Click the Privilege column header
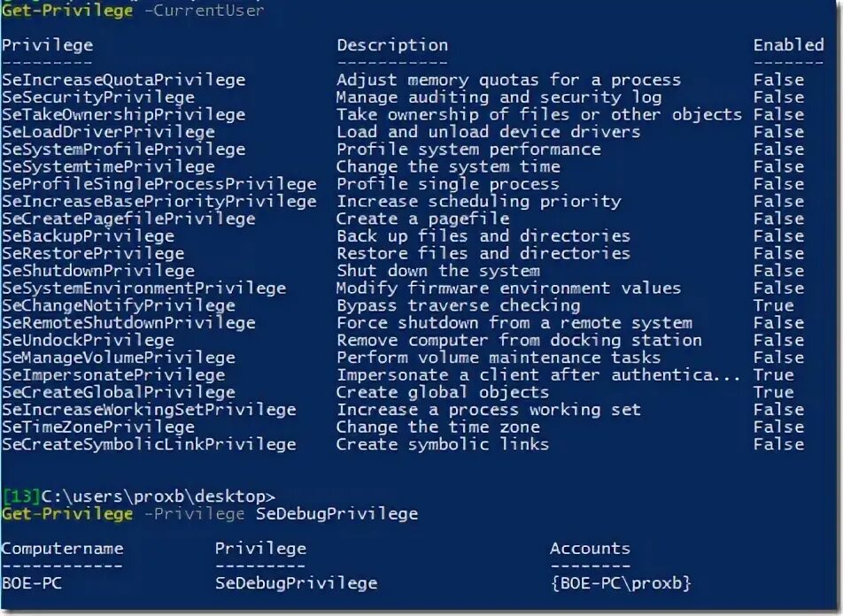The width and height of the screenshot is (843, 616). pos(47,46)
